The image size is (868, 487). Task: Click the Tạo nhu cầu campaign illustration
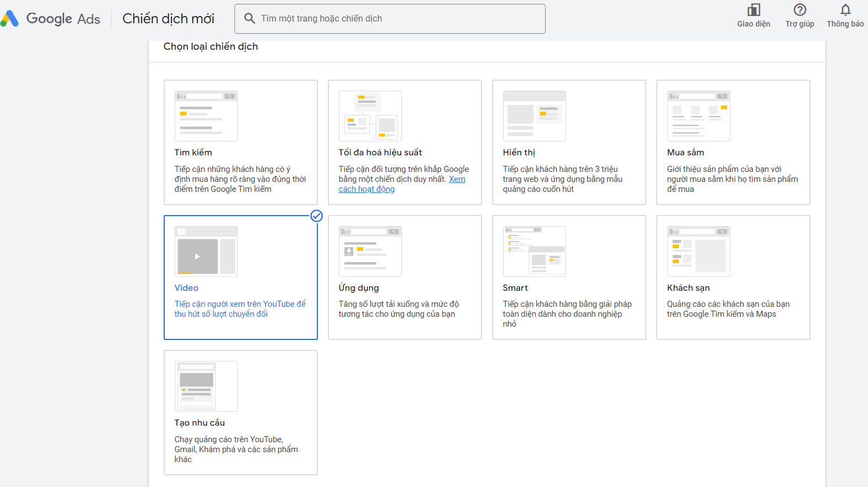click(x=206, y=386)
